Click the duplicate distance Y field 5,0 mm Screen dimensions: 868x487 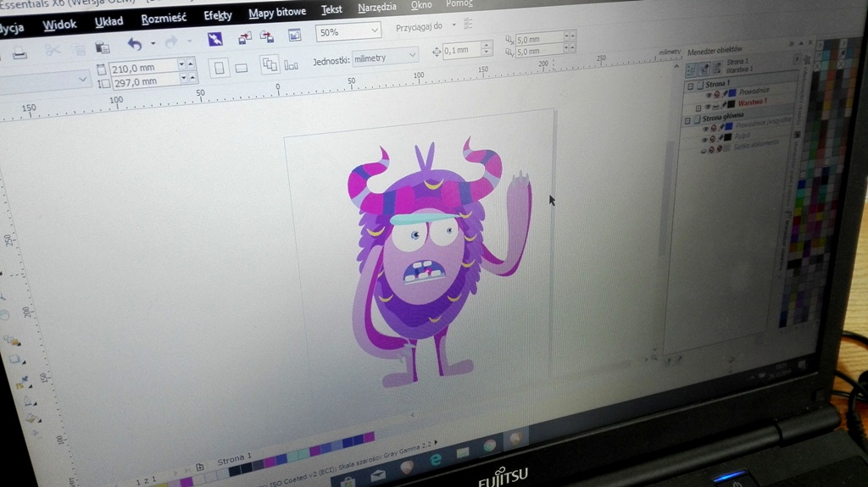click(x=539, y=52)
